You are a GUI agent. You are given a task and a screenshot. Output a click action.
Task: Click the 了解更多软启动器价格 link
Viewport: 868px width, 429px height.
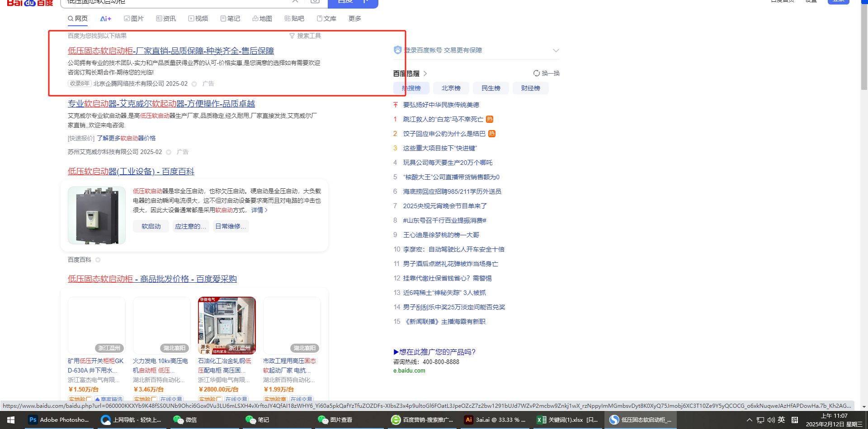126,138
